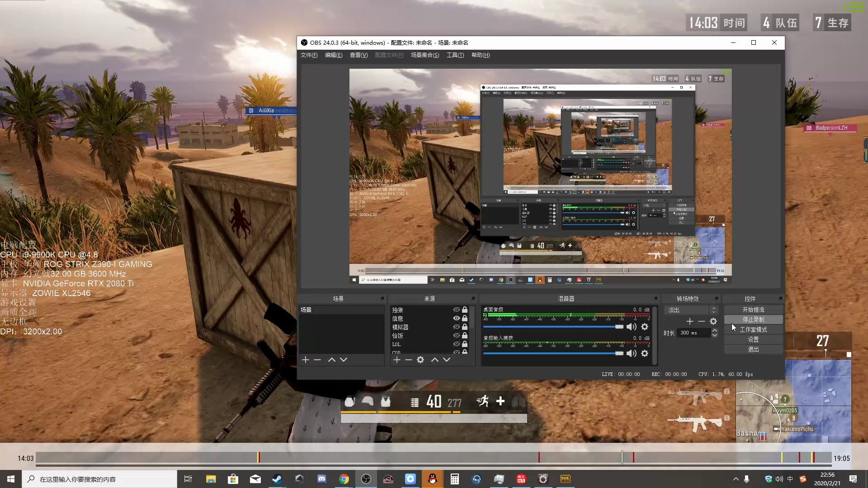Undock the 转场特效 panel
This screenshot has height=488, width=868.
(717, 299)
